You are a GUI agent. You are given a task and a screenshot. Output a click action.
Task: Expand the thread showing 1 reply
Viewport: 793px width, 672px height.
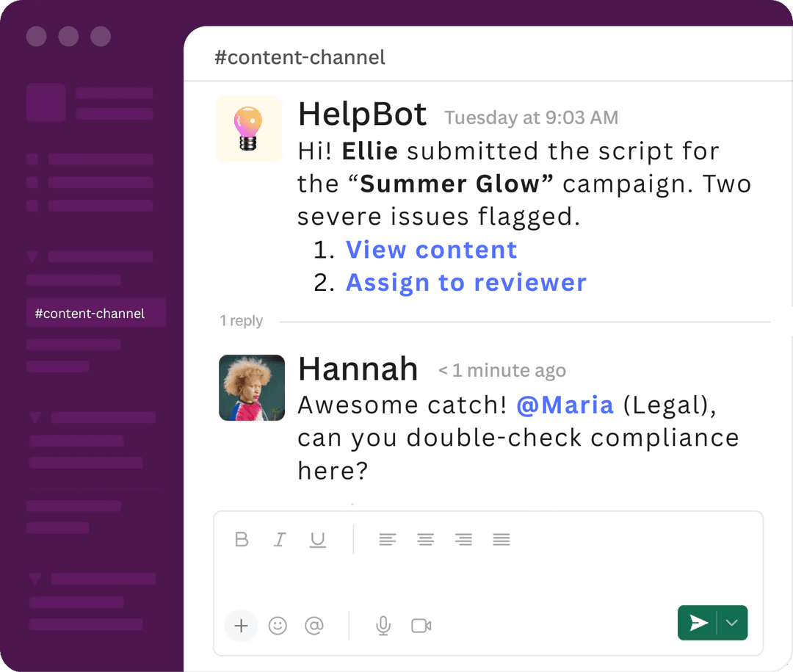[241, 321]
